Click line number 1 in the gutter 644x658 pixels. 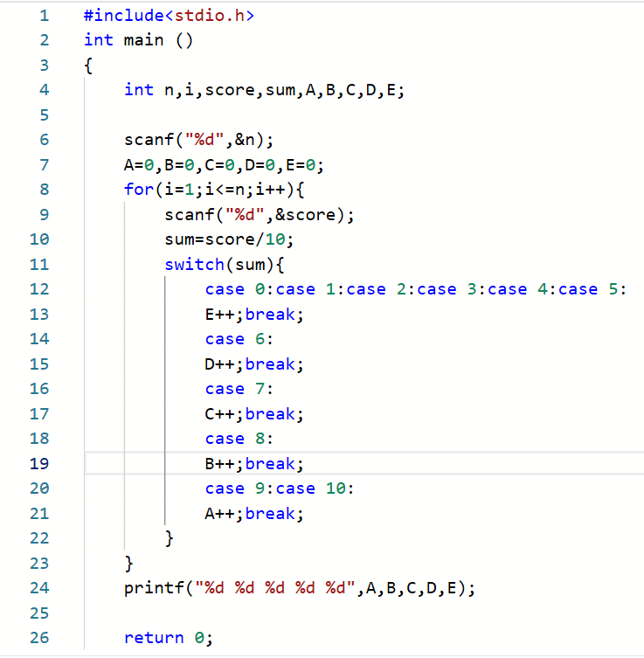tap(44, 16)
